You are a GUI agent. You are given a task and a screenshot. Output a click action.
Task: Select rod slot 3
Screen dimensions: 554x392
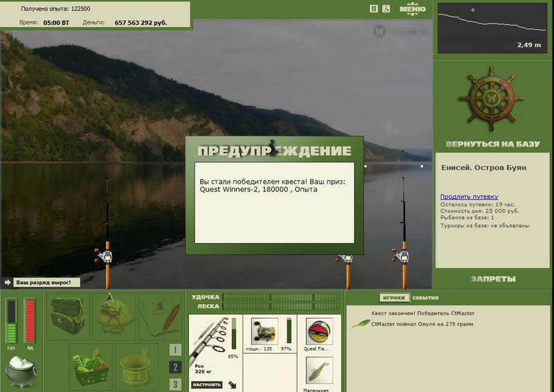click(176, 384)
